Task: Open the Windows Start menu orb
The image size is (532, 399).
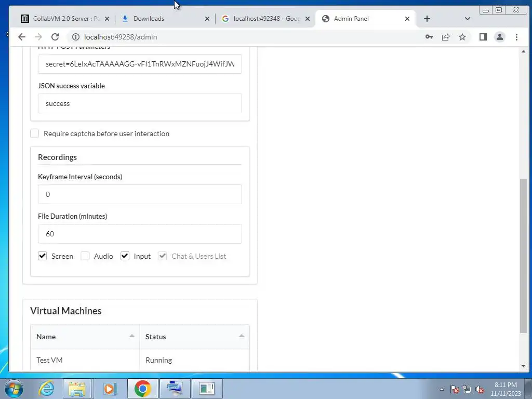Action: (x=14, y=389)
